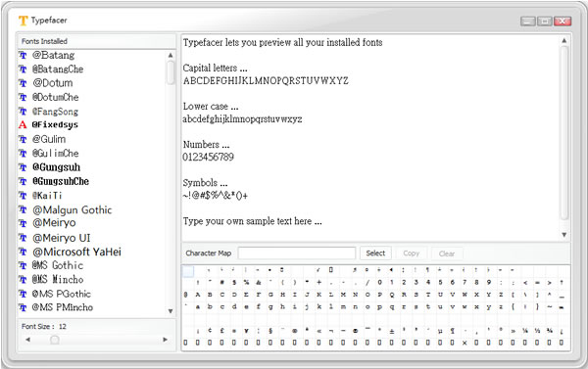Choose the @MS PGothic font

pyautogui.click(x=62, y=294)
